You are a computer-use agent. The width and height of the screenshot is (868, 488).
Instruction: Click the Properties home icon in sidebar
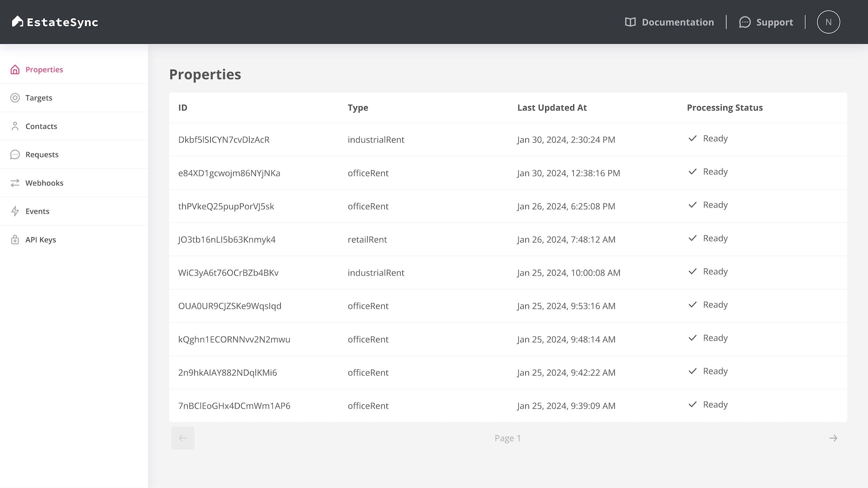pyautogui.click(x=15, y=70)
